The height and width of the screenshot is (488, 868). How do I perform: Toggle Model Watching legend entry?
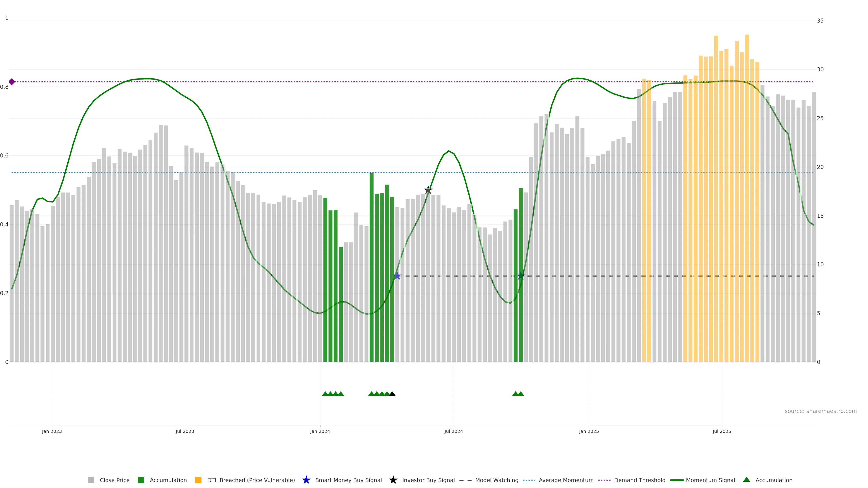click(496, 480)
